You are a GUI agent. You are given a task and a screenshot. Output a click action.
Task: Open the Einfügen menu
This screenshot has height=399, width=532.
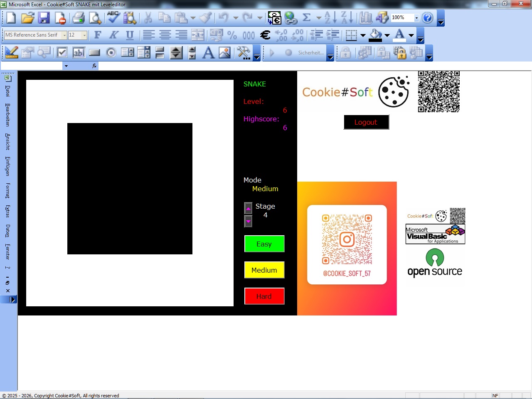8,166
